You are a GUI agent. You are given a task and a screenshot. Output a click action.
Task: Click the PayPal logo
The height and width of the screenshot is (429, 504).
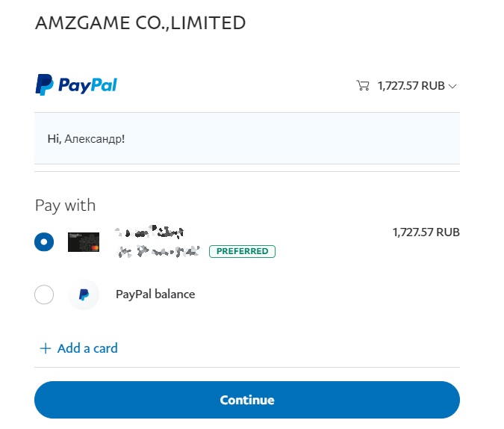(x=75, y=85)
